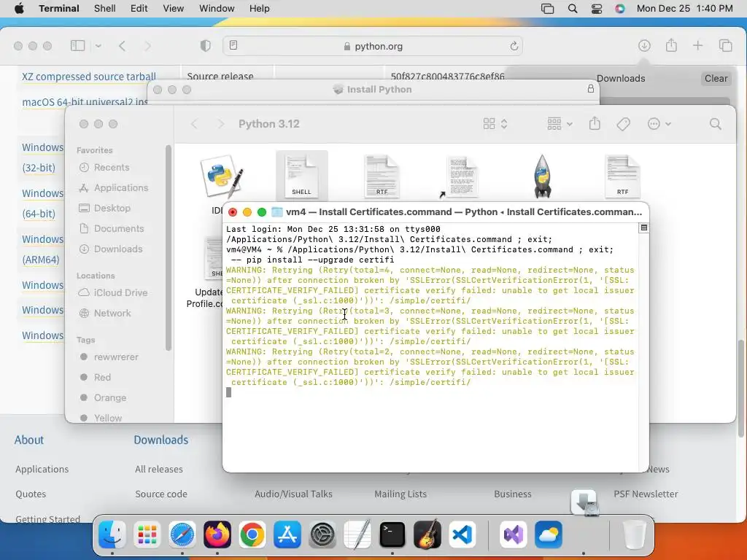This screenshot has width=747, height=560.
Task: Open Control Center in menu bar
Action: click(597, 8)
